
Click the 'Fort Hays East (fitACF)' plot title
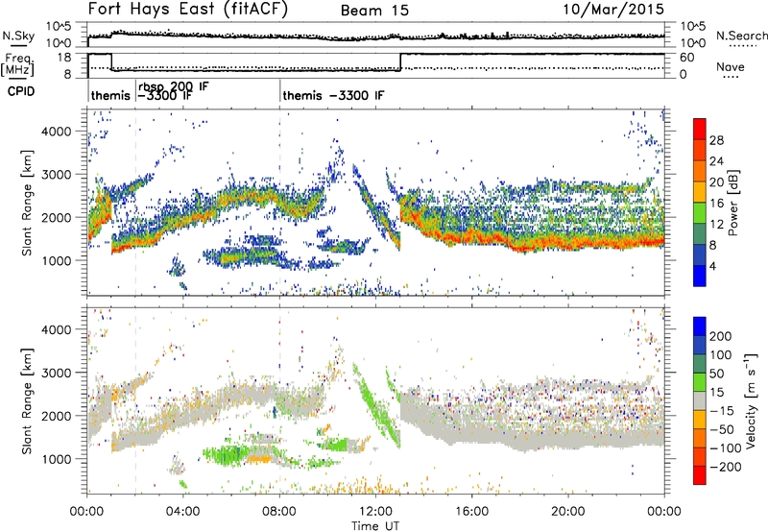[187, 10]
